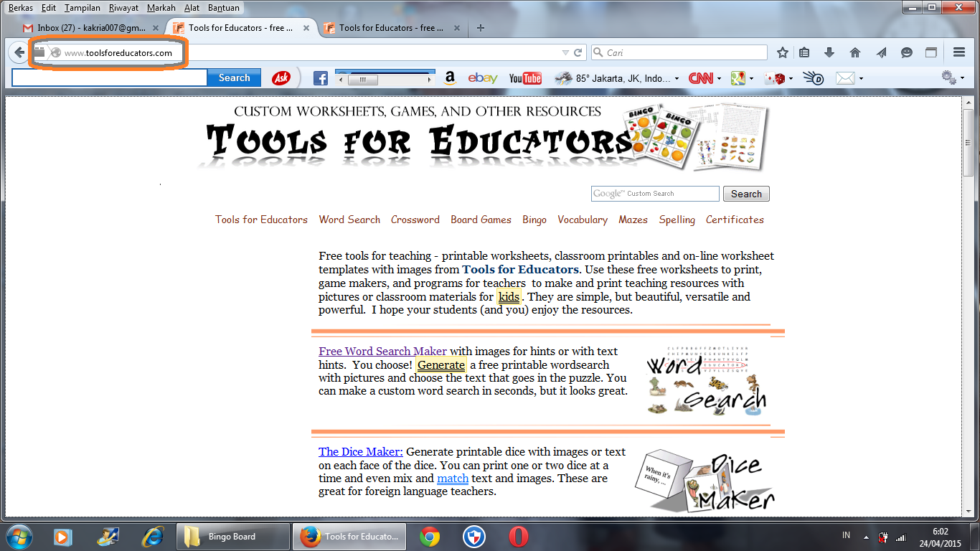Image resolution: width=980 pixels, height=551 pixels.
Task: Click the Word Search puzzle thumbnail
Action: click(x=706, y=381)
